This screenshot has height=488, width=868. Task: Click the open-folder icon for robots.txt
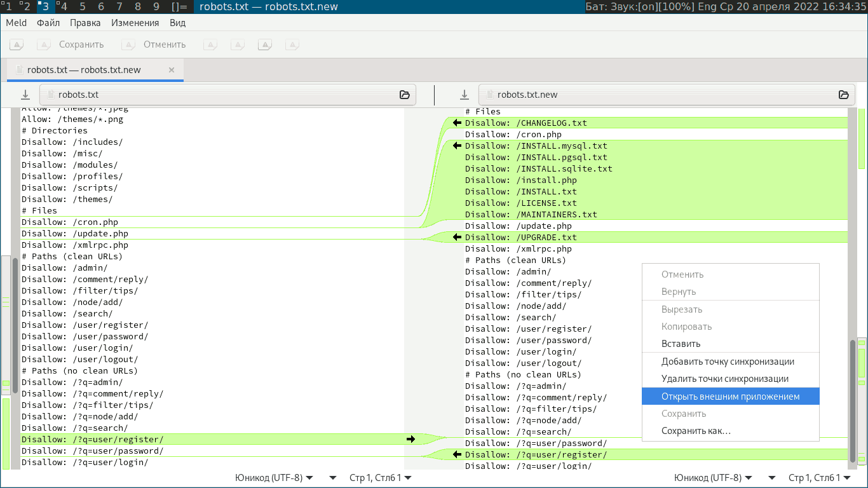click(x=404, y=95)
